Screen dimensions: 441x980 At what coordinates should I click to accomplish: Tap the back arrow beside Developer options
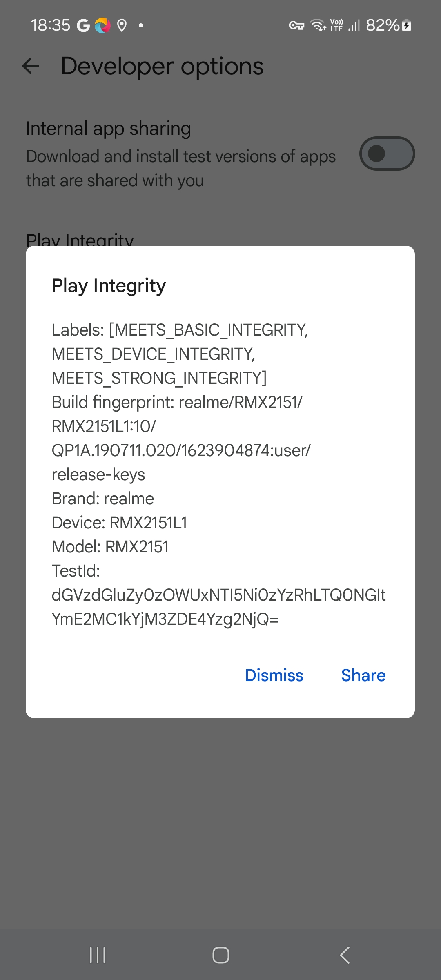coord(31,66)
